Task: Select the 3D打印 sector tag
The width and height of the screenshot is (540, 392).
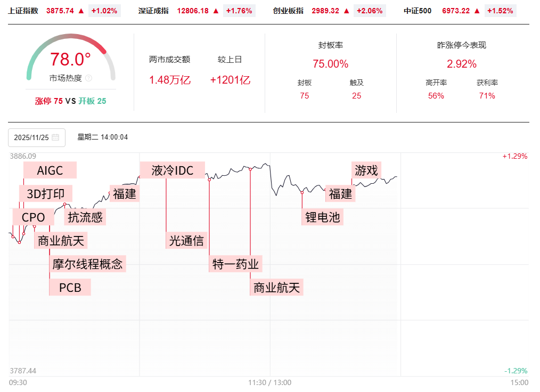Action: point(46,193)
